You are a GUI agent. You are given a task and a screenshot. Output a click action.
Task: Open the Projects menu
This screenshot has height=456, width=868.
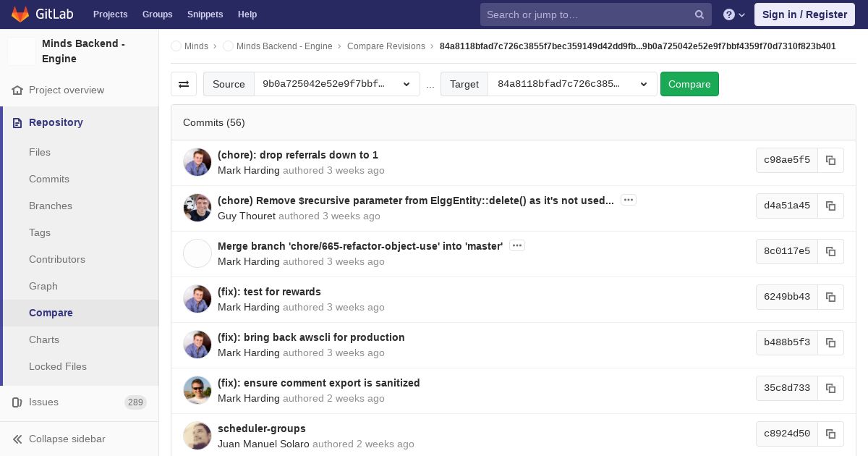[111, 14]
